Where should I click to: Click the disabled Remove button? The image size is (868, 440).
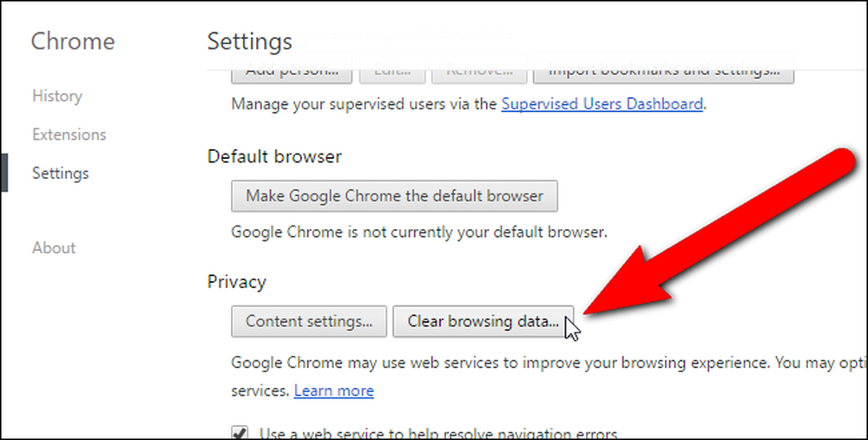click(x=479, y=71)
